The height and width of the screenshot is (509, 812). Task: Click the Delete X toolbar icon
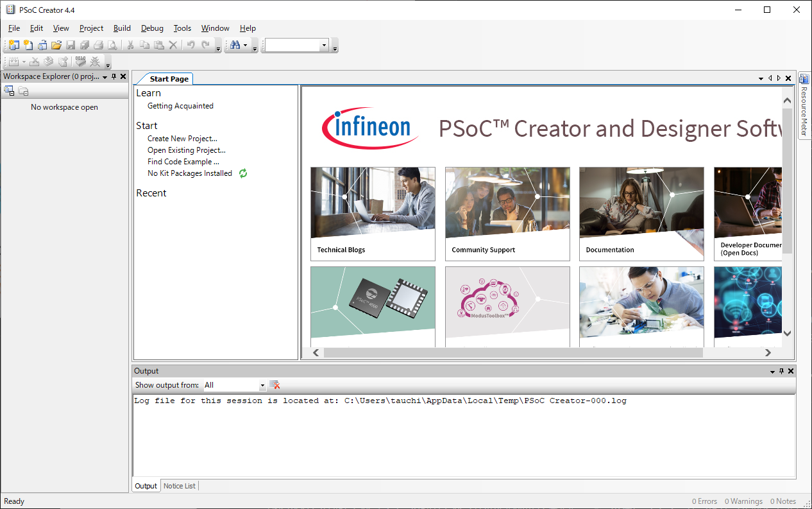point(173,45)
